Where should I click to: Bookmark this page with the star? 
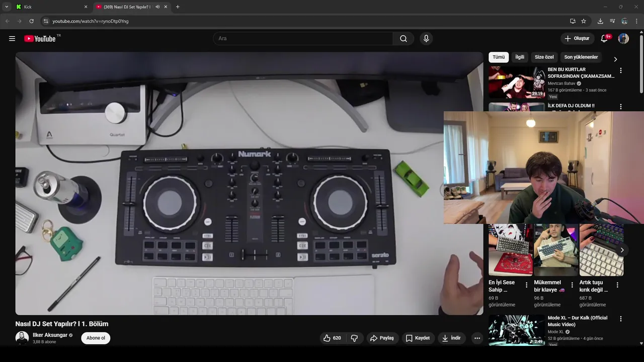[584, 21]
